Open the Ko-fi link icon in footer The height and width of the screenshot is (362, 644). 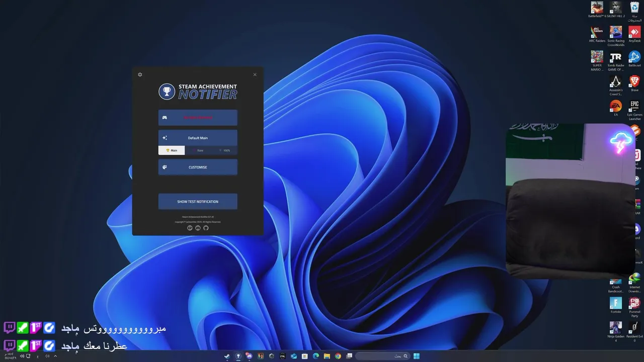[x=190, y=228]
